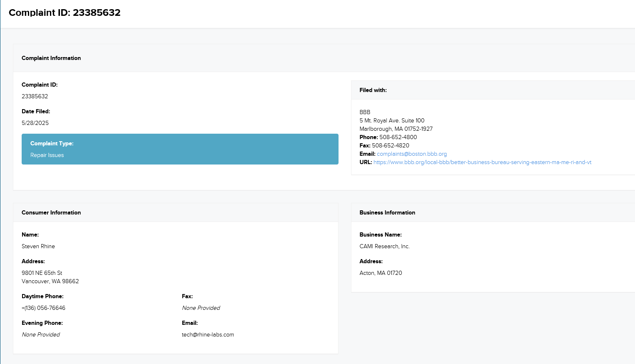Click the complaints@boston.bbb.org email link
Screen dimensions: 635x364
(411, 154)
